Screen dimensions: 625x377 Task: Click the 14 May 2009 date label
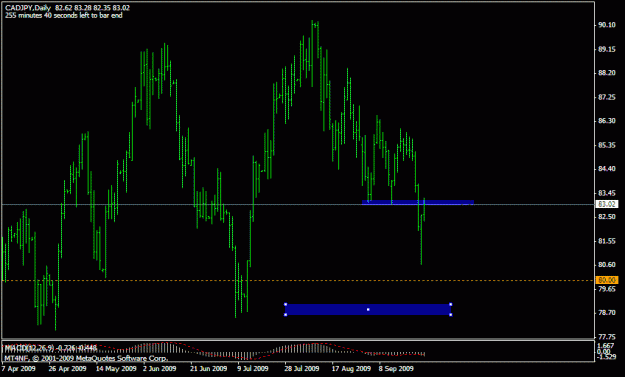[116, 369]
